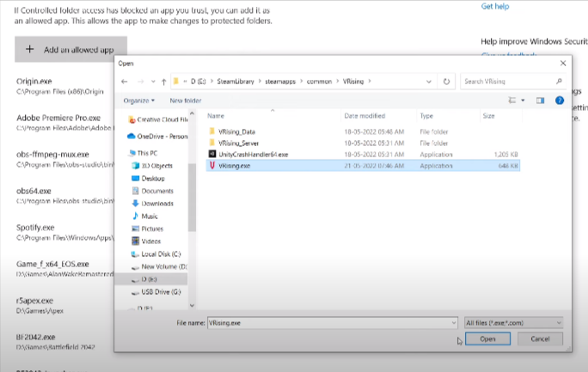Expand the File name dropdown arrow
The image size is (588, 372).
[453, 322]
